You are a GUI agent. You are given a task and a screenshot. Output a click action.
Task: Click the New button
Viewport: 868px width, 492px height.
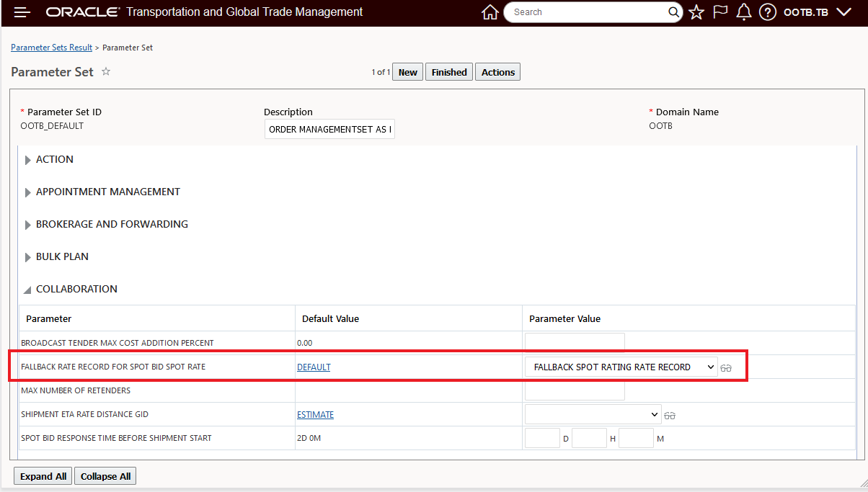408,72
